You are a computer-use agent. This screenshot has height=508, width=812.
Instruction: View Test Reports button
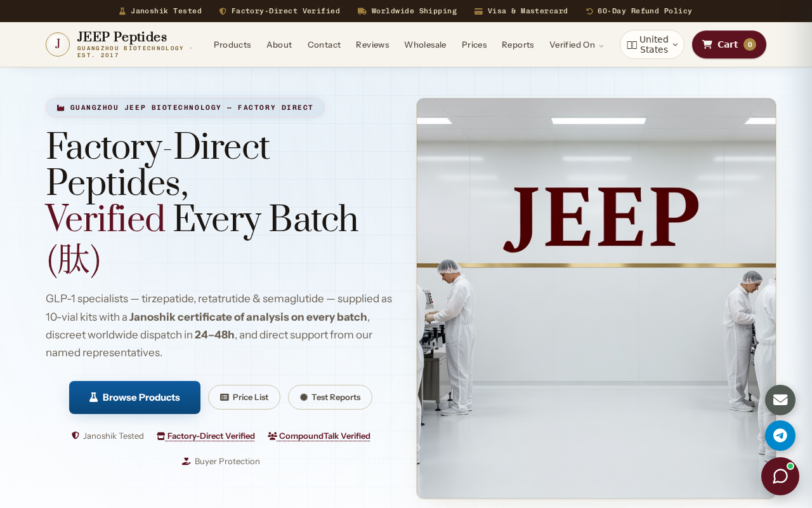click(330, 398)
